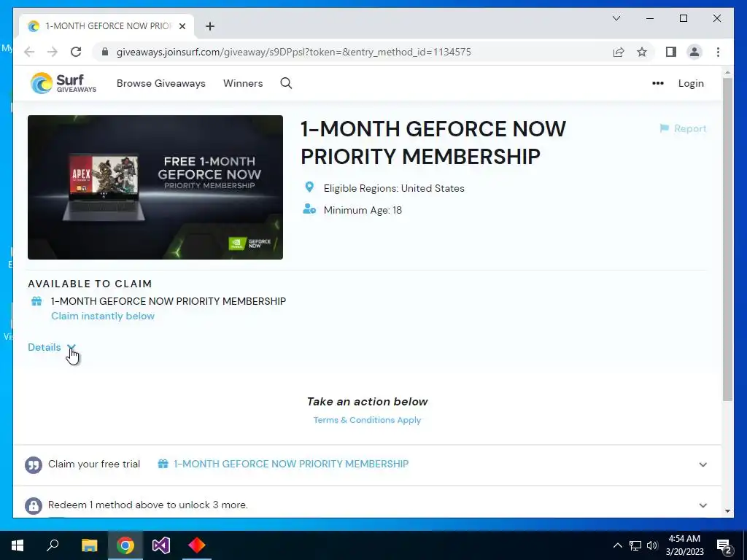Viewport: 747px width, 560px height.
Task: Bookmark this page with the star icon
Action: [642, 52]
